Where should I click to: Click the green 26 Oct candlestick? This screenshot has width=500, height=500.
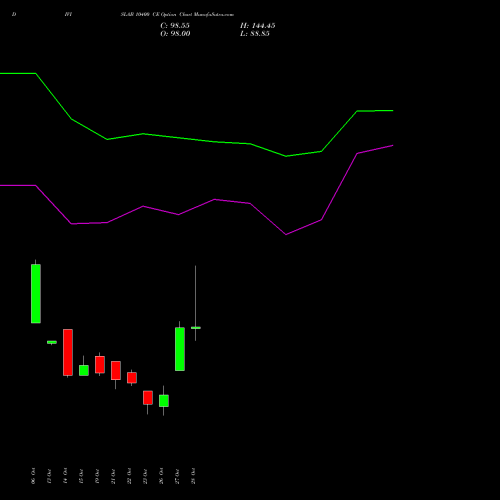[x=164, y=401]
